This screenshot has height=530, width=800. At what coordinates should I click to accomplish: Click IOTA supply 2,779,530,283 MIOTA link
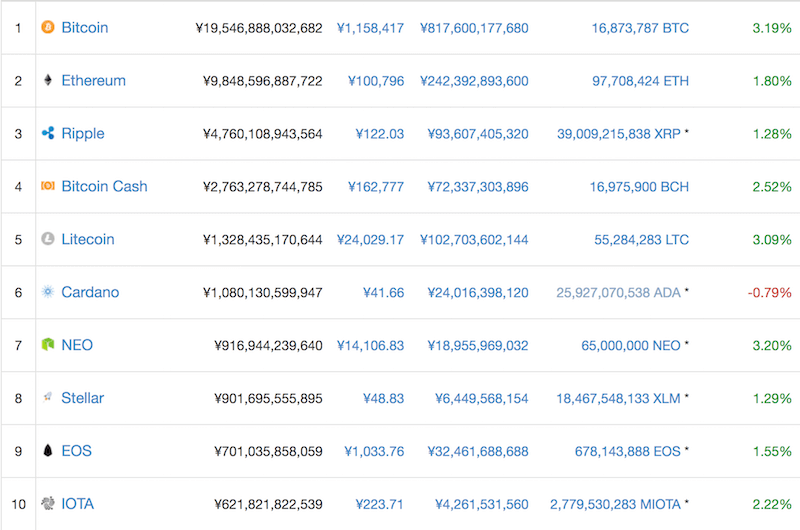click(x=615, y=504)
